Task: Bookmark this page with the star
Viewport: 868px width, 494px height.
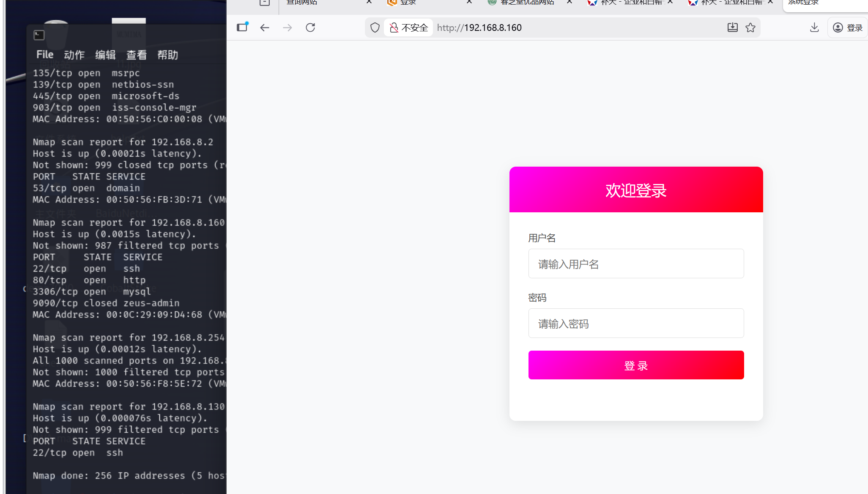Action: coord(750,28)
